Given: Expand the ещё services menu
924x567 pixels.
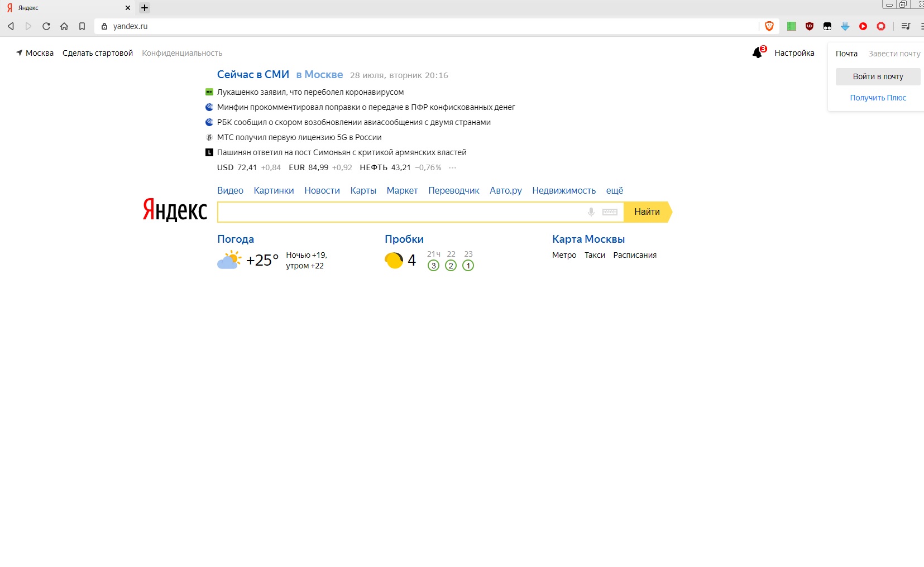Looking at the screenshot, I should coord(615,190).
